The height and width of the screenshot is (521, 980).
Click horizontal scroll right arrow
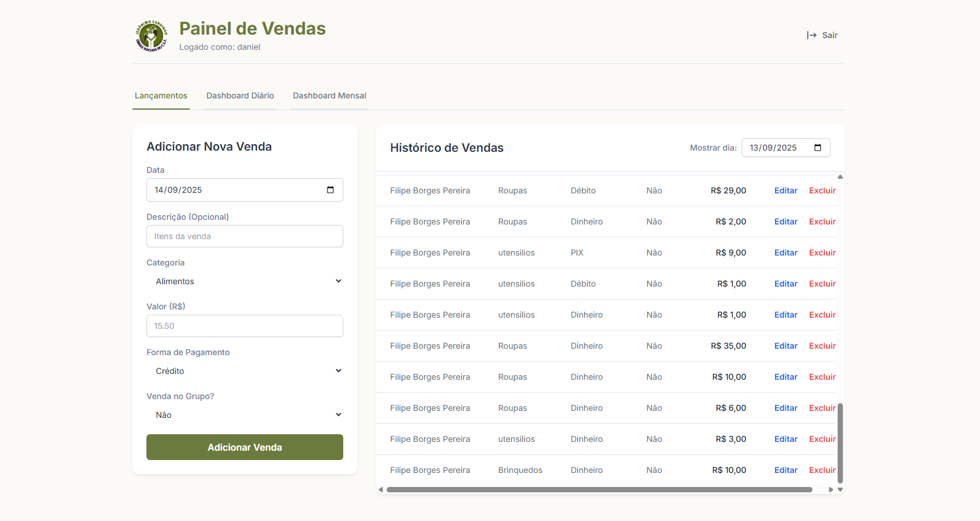click(831, 489)
